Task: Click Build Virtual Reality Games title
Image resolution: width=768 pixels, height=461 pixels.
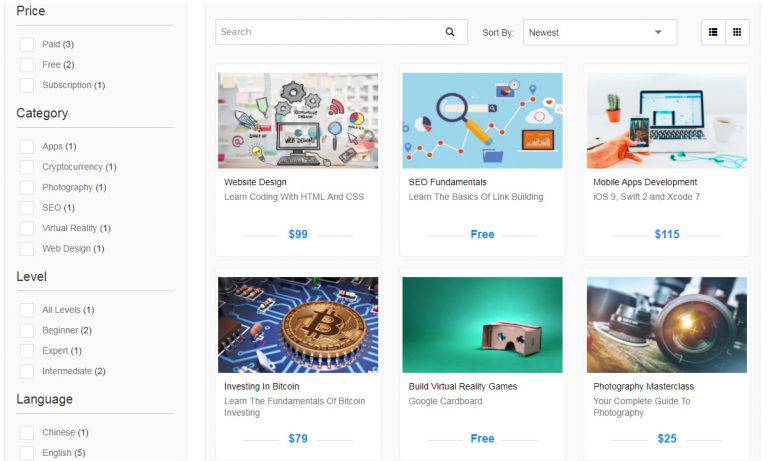Action: pyautogui.click(x=462, y=386)
